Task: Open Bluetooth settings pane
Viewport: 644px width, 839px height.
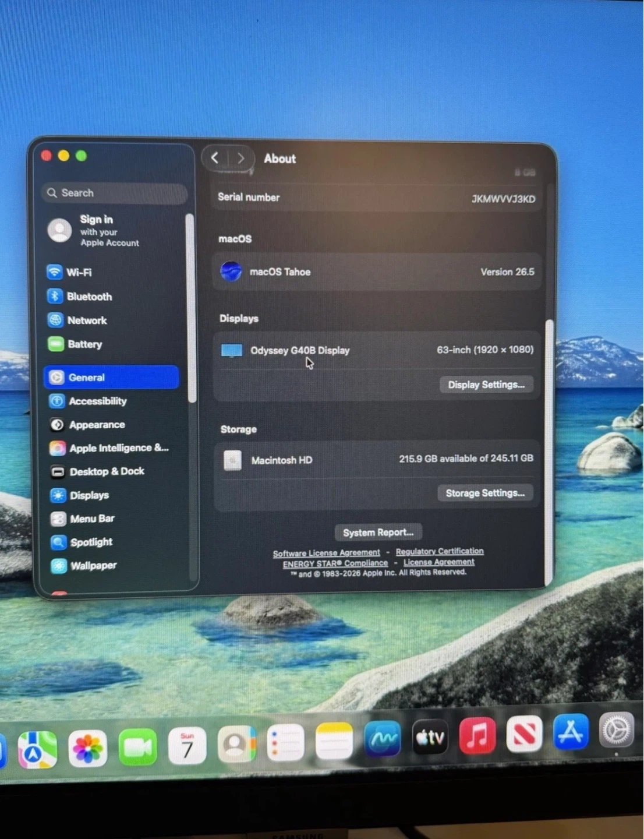Action: click(x=80, y=296)
